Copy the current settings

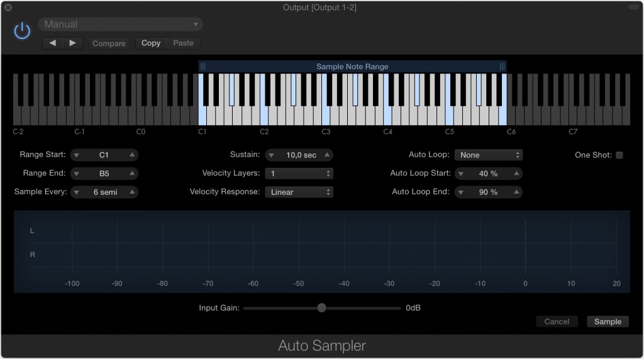(151, 43)
